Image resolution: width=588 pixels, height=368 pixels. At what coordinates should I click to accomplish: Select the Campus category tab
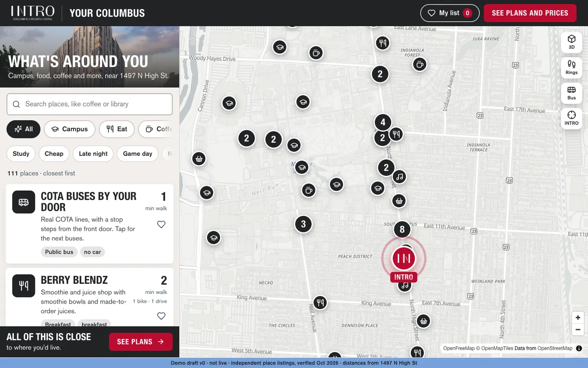[70, 129]
